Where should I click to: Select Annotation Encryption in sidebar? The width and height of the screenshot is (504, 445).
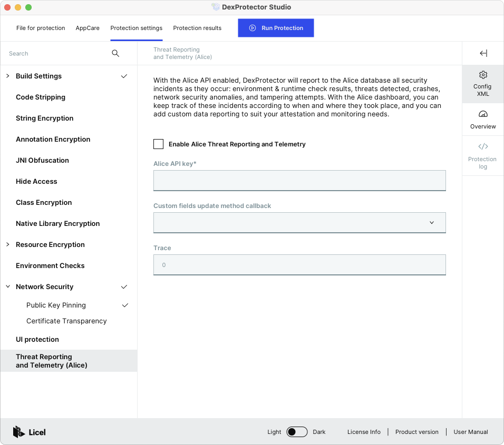tap(53, 140)
